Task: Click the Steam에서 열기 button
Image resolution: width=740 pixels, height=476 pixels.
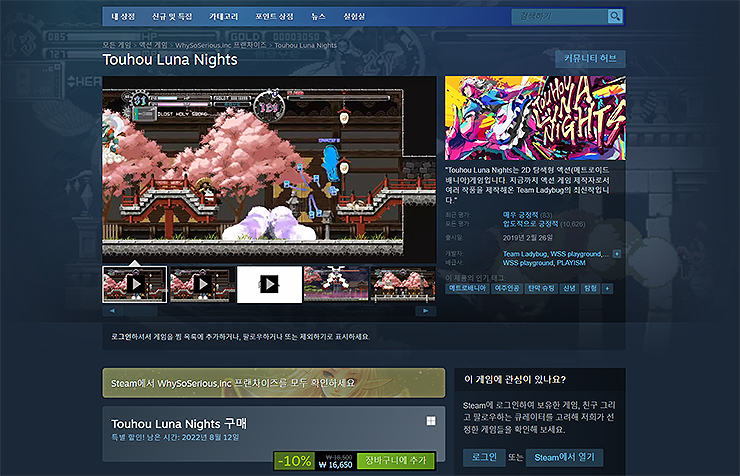Action: pyautogui.click(x=564, y=457)
